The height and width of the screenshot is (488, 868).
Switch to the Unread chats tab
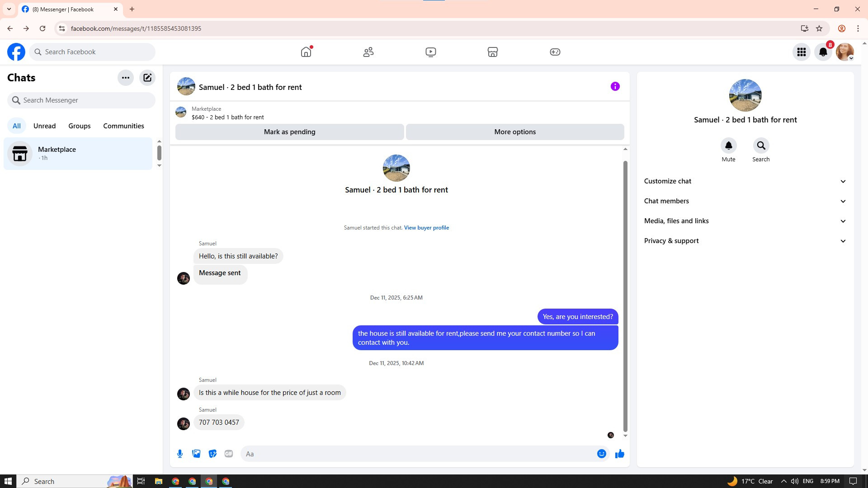[x=44, y=126]
